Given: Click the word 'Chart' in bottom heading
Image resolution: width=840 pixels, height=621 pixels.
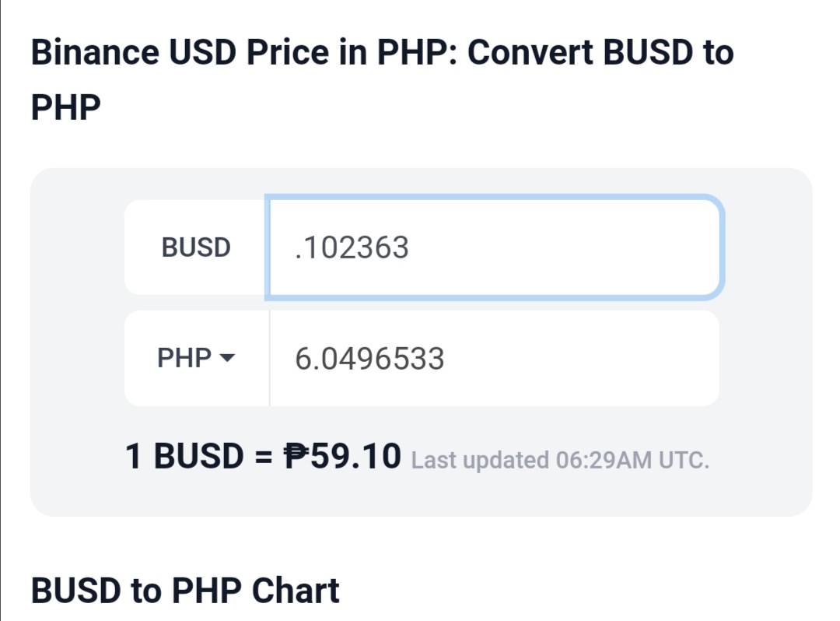Looking at the screenshot, I should tap(296, 591).
